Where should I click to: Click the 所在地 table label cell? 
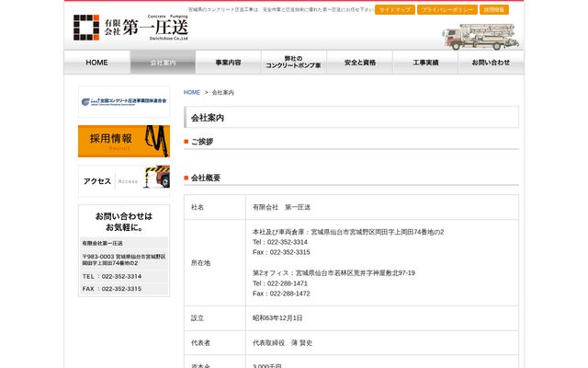(215, 262)
